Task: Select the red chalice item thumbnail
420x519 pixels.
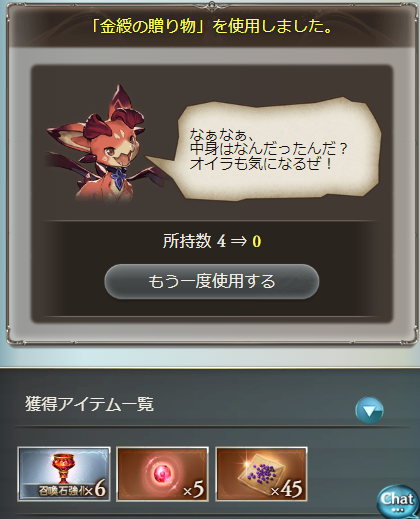Action: pyautogui.click(x=64, y=474)
